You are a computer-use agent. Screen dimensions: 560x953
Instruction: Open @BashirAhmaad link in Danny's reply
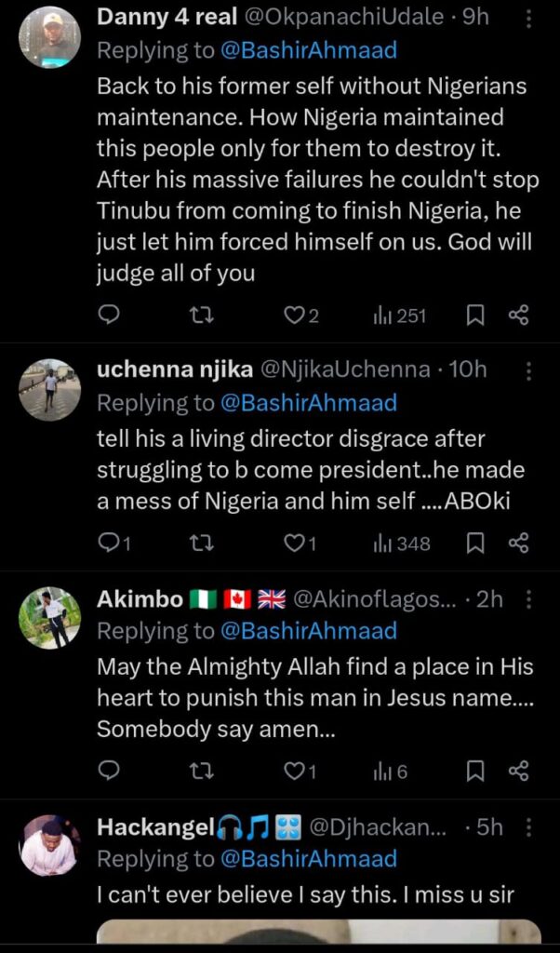click(308, 52)
